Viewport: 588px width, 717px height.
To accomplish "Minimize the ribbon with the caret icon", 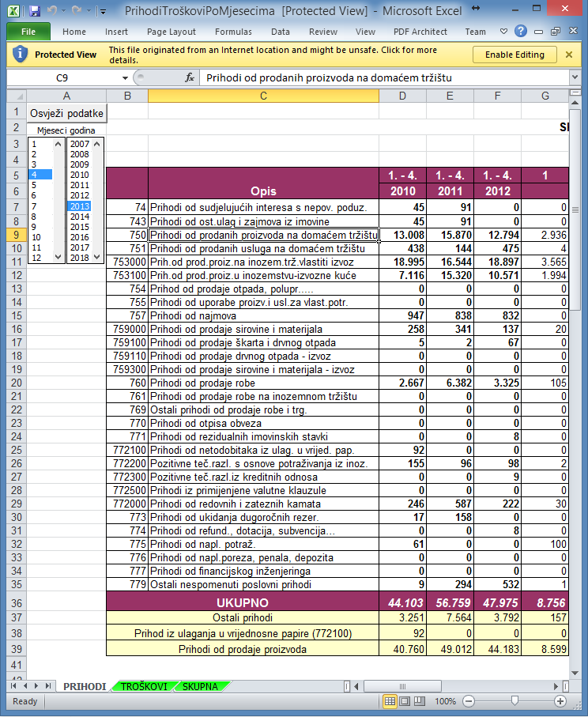I will tap(503, 32).
